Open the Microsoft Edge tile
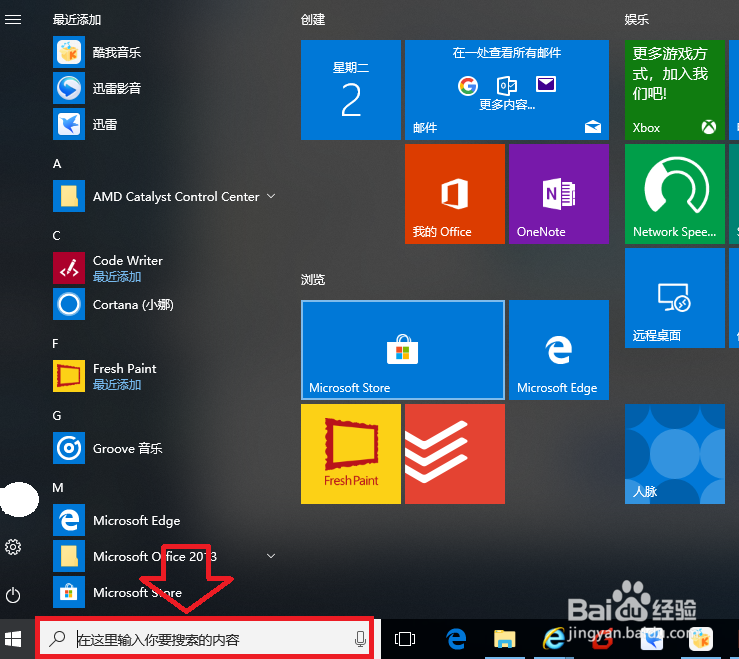The height and width of the screenshot is (659, 739). [x=558, y=350]
